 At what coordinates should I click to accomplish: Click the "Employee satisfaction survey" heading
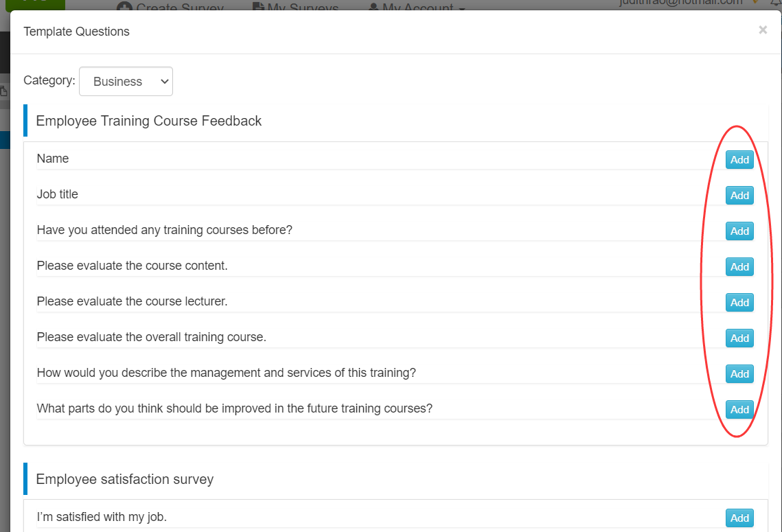pyautogui.click(x=125, y=480)
